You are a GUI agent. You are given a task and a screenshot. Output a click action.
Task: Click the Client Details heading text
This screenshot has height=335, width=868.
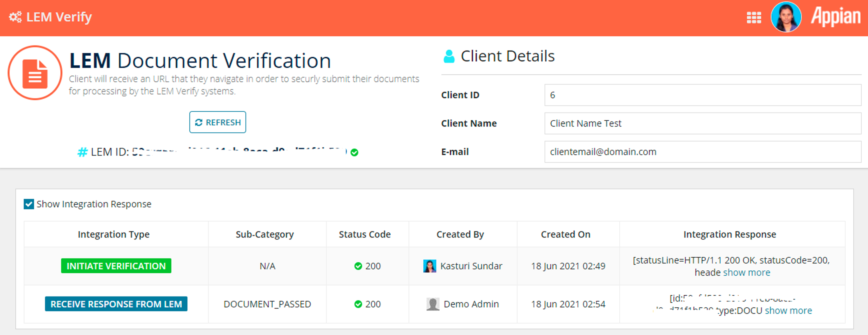coord(507,56)
